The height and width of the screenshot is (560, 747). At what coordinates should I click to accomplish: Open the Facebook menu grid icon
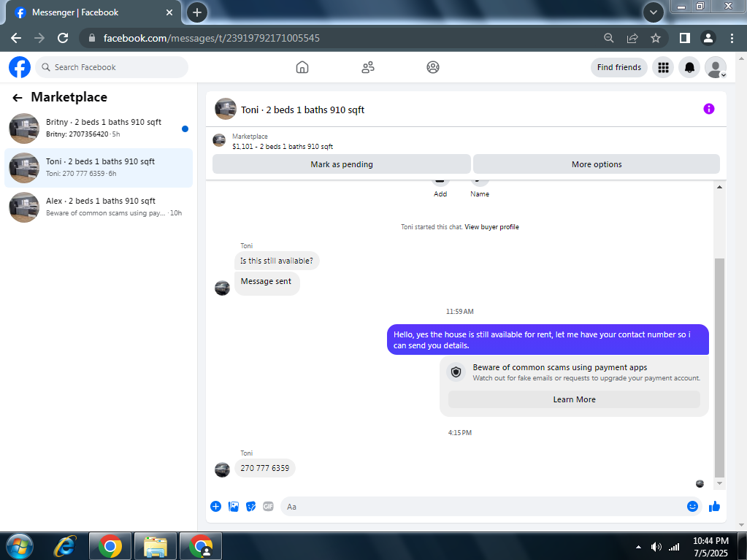click(x=663, y=67)
